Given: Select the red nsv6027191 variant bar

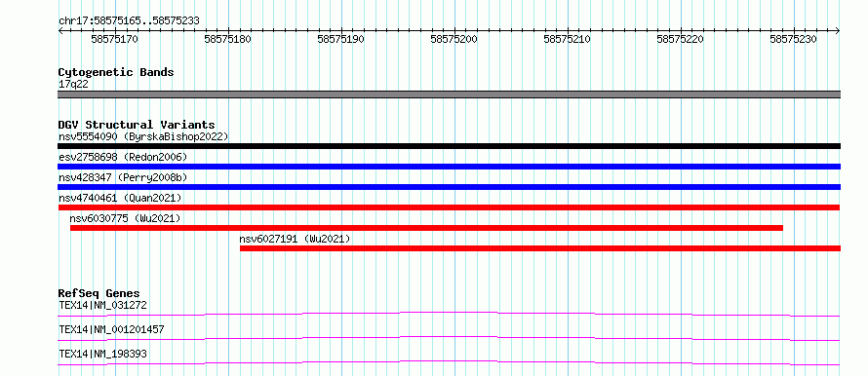Looking at the screenshot, I should 540,248.
